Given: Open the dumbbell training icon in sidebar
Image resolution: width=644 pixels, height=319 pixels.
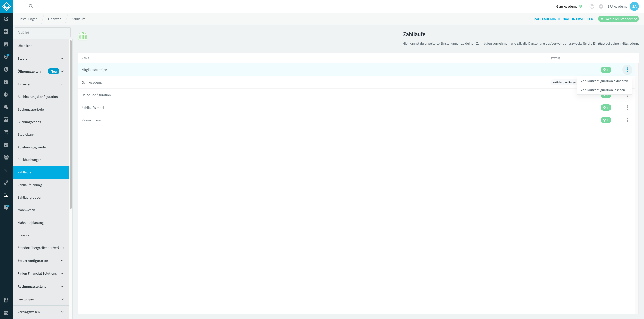Looking at the screenshot, I should click(6, 183).
